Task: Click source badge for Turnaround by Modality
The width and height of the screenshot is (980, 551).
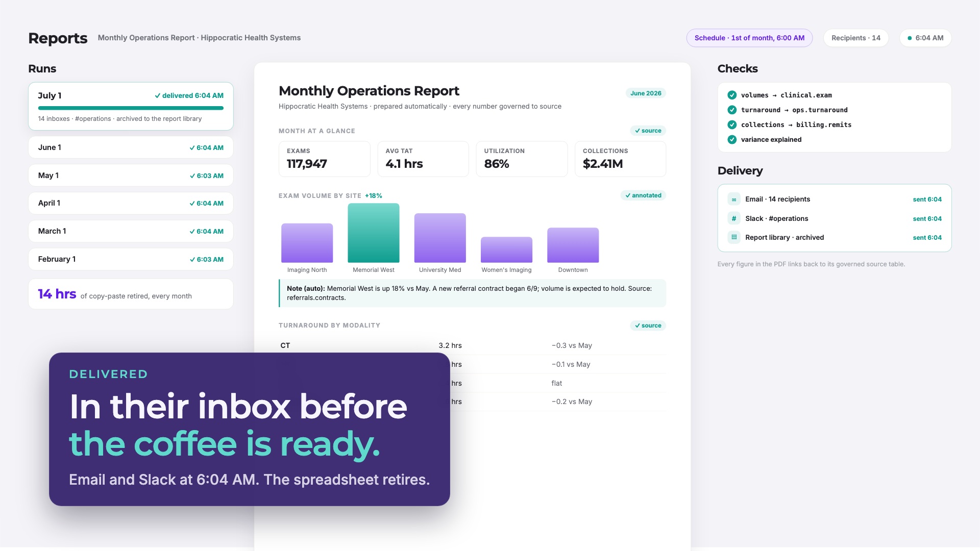Action: point(648,325)
